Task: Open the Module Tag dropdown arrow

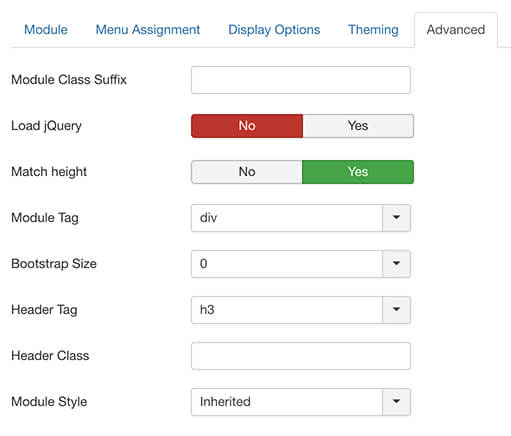Action: coord(396,218)
